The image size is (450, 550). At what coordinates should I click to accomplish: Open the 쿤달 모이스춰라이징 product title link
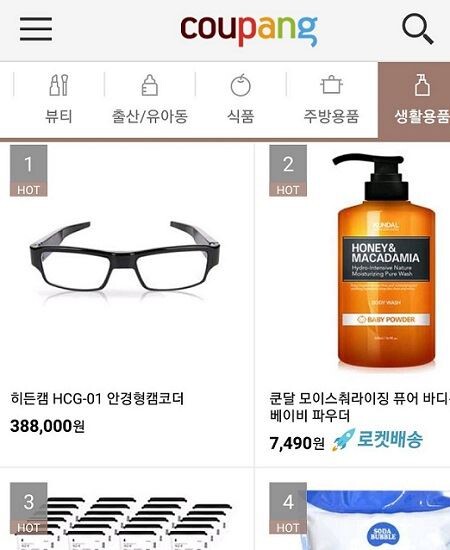(x=360, y=407)
